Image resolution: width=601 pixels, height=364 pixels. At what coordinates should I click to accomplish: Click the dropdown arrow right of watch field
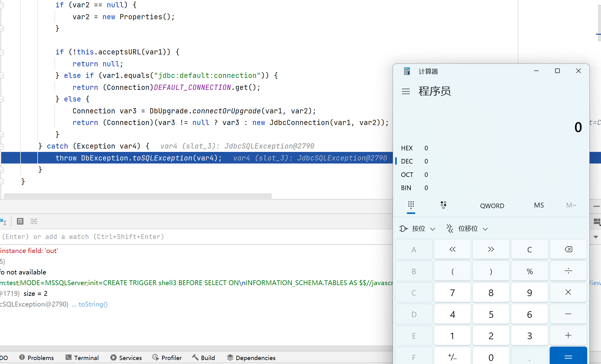pos(595,237)
